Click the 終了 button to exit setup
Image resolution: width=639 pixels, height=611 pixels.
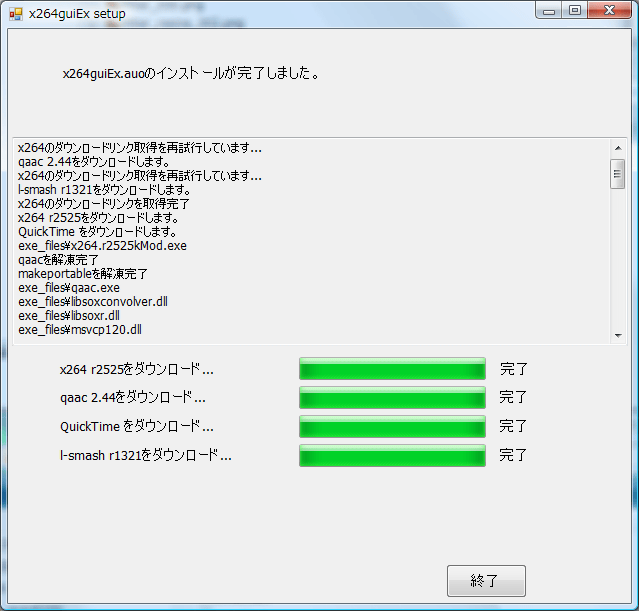click(x=486, y=580)
